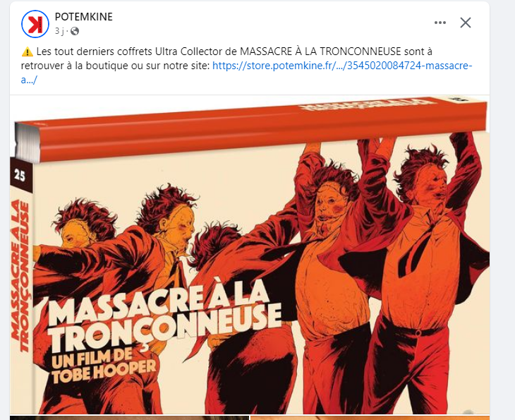
Task: Click the "25" number on the box spine
Action: click(x=19, y=176)
